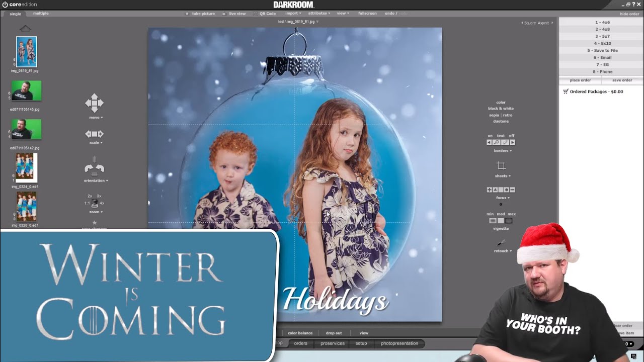Click the focus triangle icon

[x=495, y=190]
